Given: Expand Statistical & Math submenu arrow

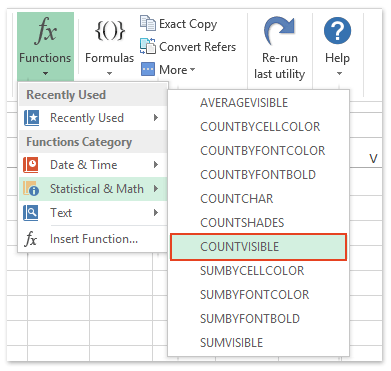Looking at the screenshot, I should (x=156, y=189).
